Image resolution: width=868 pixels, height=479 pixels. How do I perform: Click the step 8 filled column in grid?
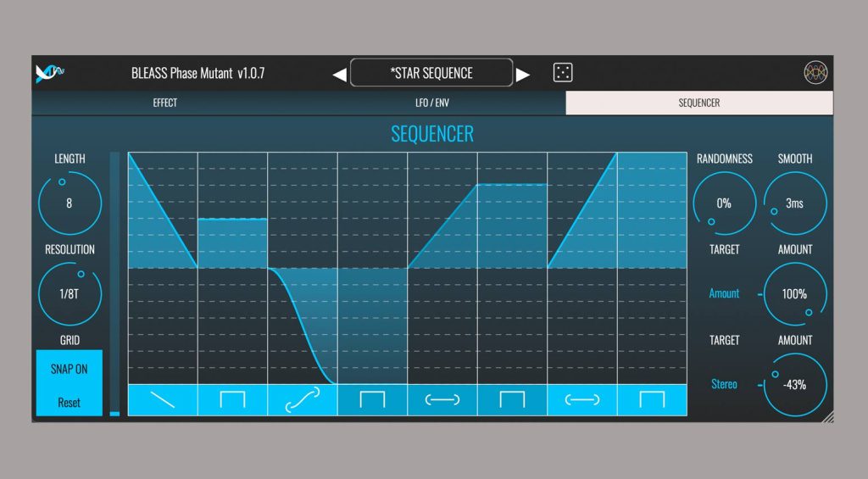(652, 210)
